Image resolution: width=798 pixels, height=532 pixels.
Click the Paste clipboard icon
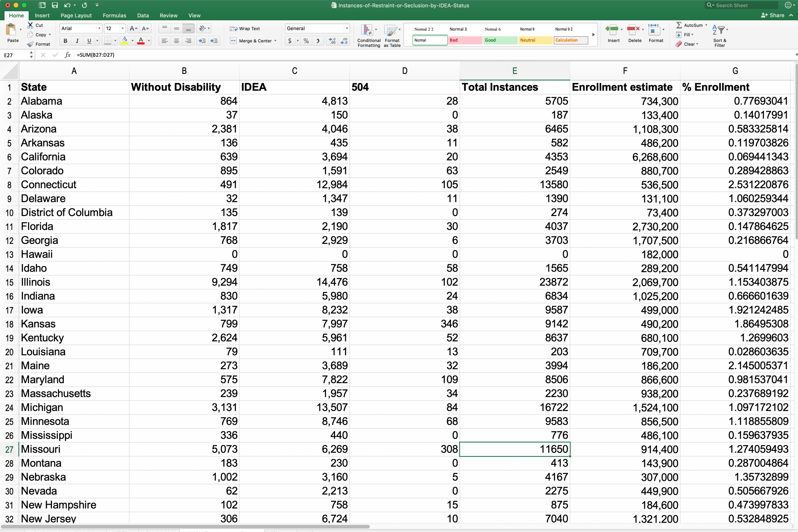(11, 30)
